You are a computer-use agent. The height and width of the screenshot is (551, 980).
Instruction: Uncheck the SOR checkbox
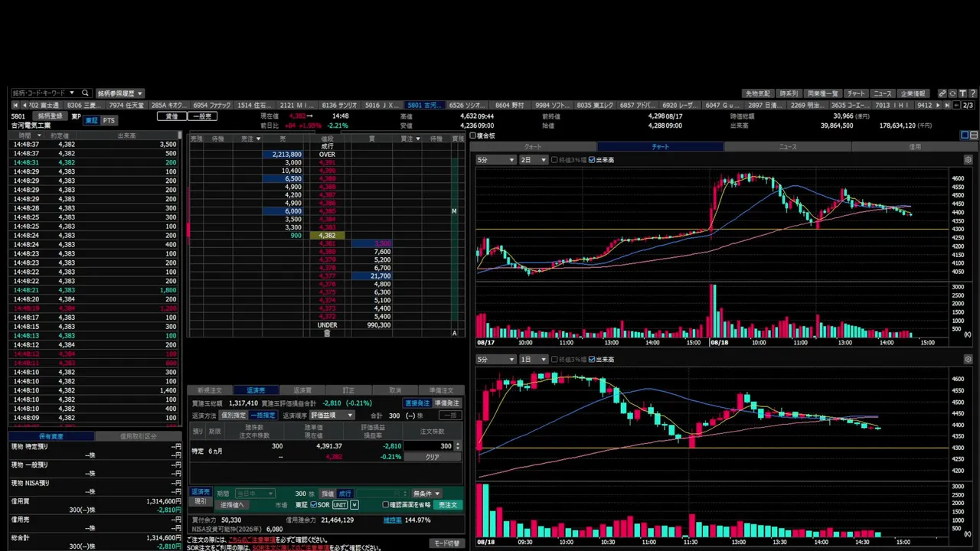tap(314, 505)
